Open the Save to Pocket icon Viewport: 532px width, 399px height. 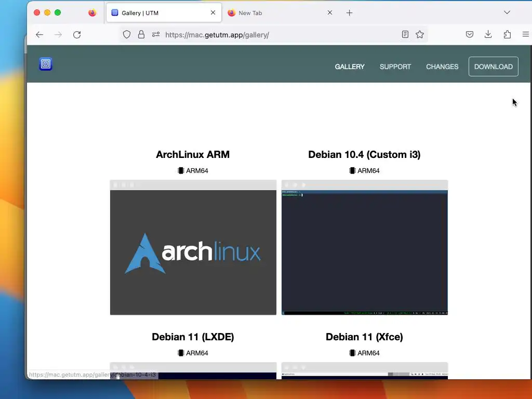tap(470, 34)
